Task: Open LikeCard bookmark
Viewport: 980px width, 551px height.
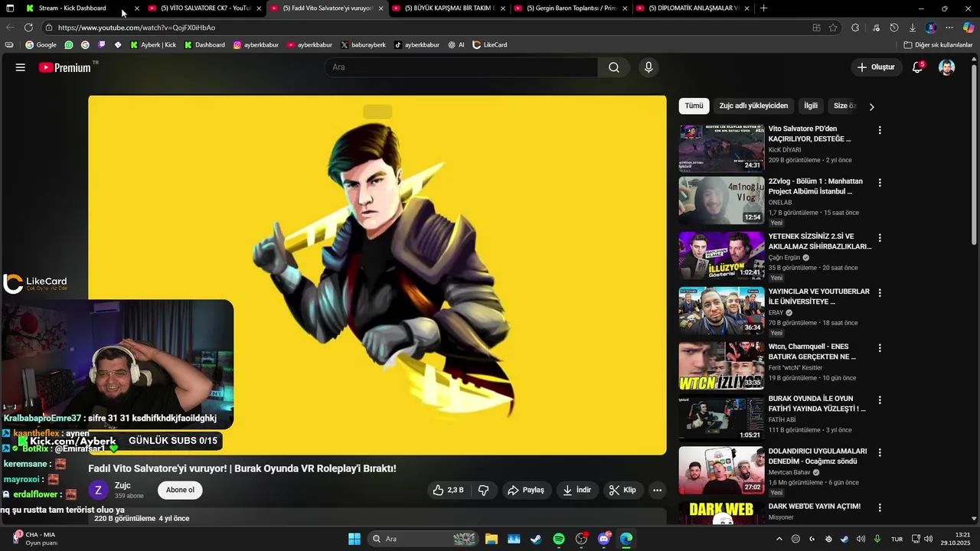Action: tap(490, 45)
